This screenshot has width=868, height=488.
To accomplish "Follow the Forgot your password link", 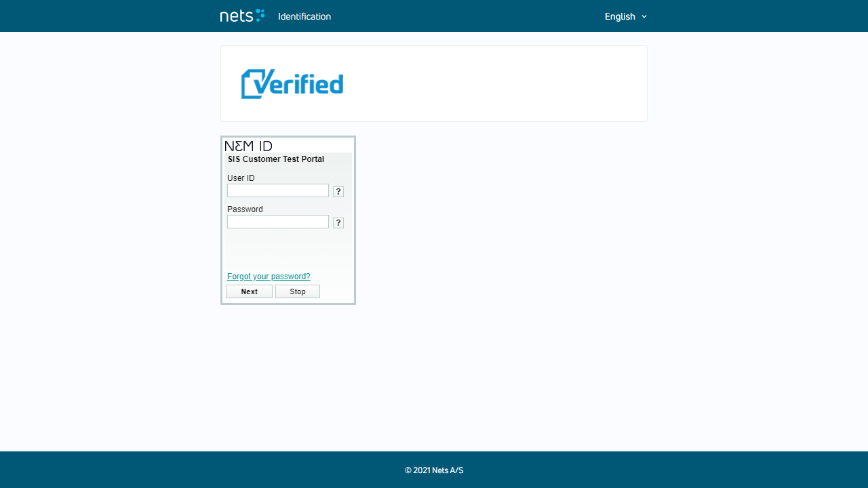I will [269, 277].
